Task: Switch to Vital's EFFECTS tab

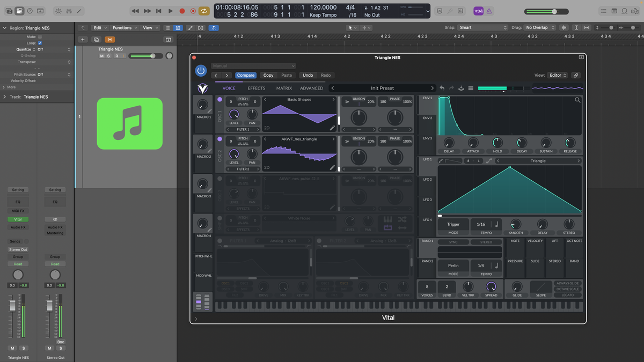Action: 256,88
